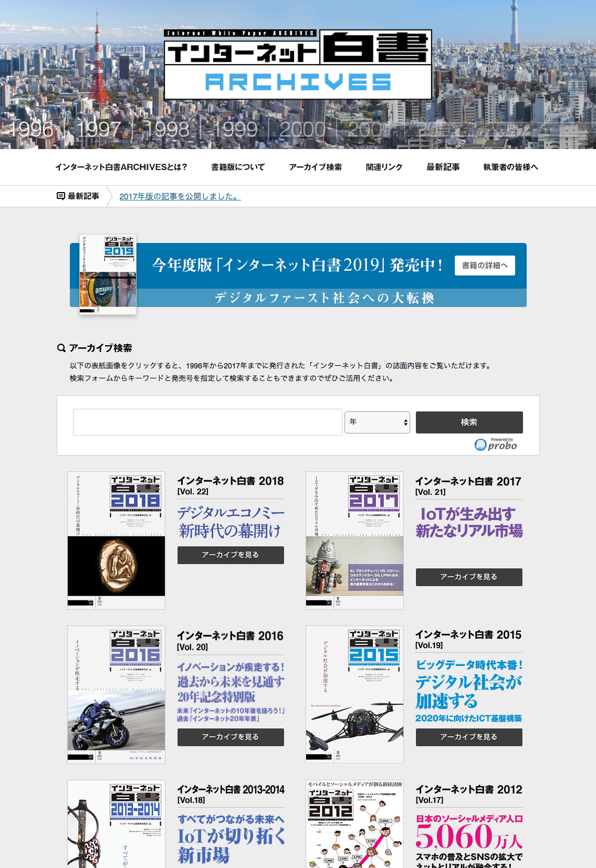Click the アーカイブ検索 section heading
The image size is (596, 868).
101,348
